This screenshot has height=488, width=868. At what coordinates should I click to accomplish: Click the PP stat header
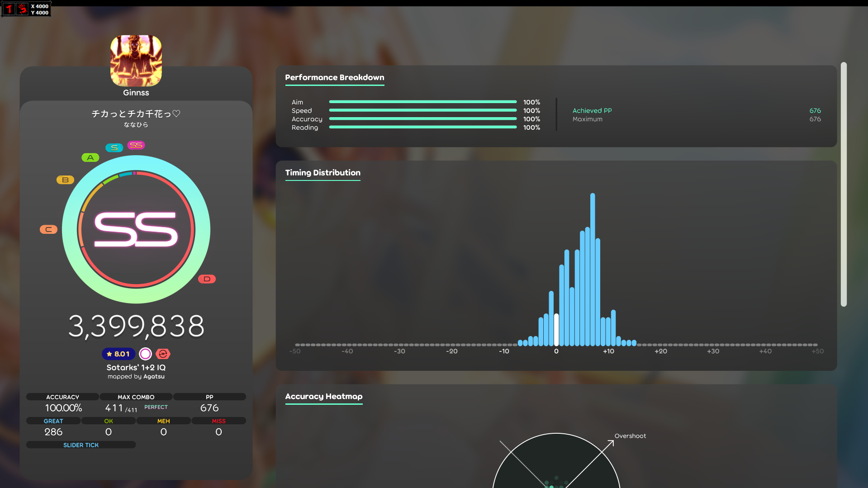coord(209,397)
